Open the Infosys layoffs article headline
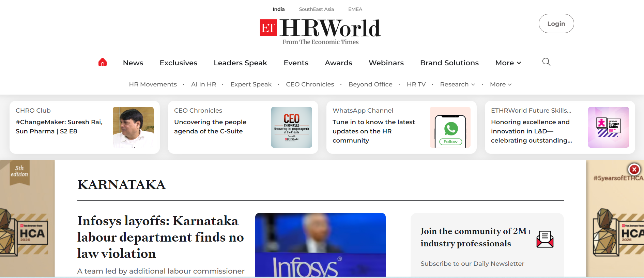Image resolution: width=644 pixels, height=278 pixels. click(x=160, y=237)
